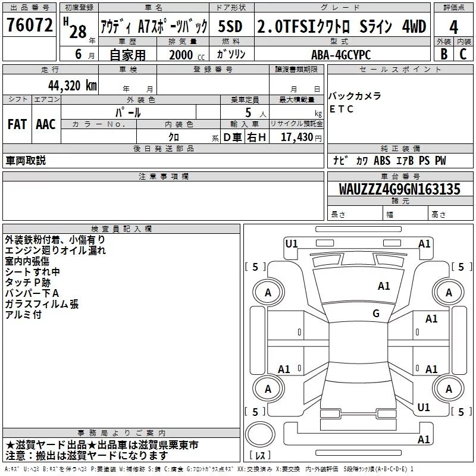Click the U1 mark on front bumper
This screenshot has height=476, width=476.
point(292,244)
